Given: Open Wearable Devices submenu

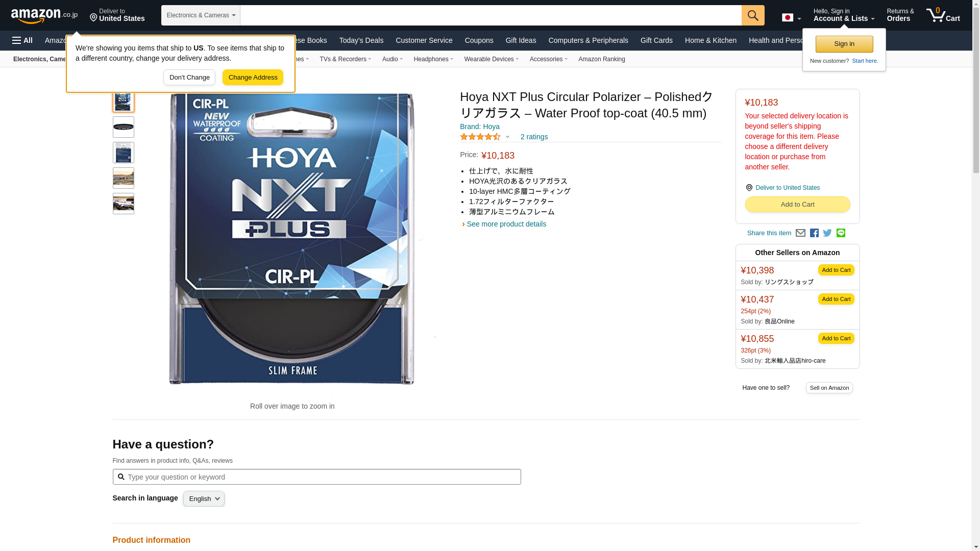Looking at the screenshot, I should pyautogui.click(x=491, y=59).
